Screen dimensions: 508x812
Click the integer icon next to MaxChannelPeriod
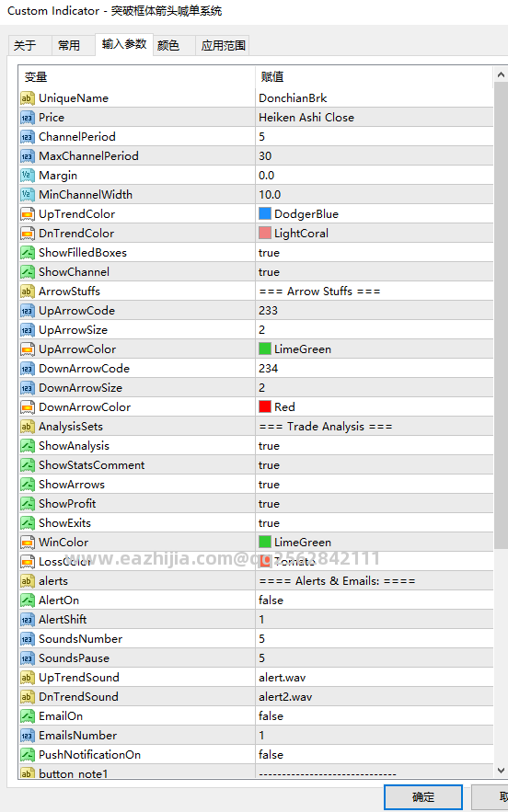coord(28,156)
